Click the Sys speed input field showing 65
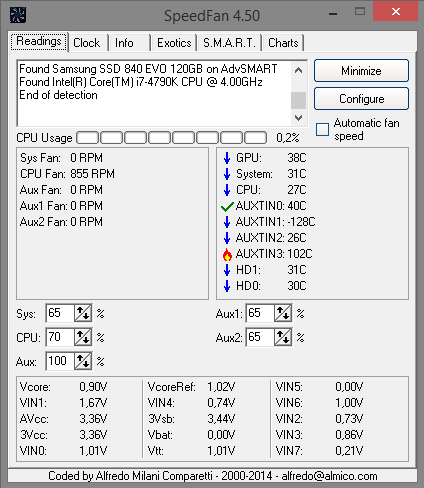 coord(60,313)
